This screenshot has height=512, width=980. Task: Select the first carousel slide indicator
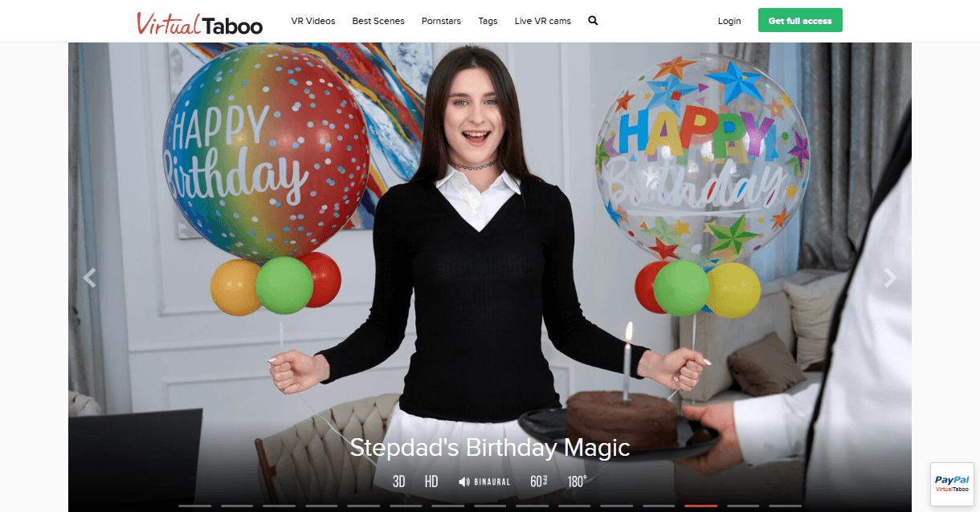(194, 506)
